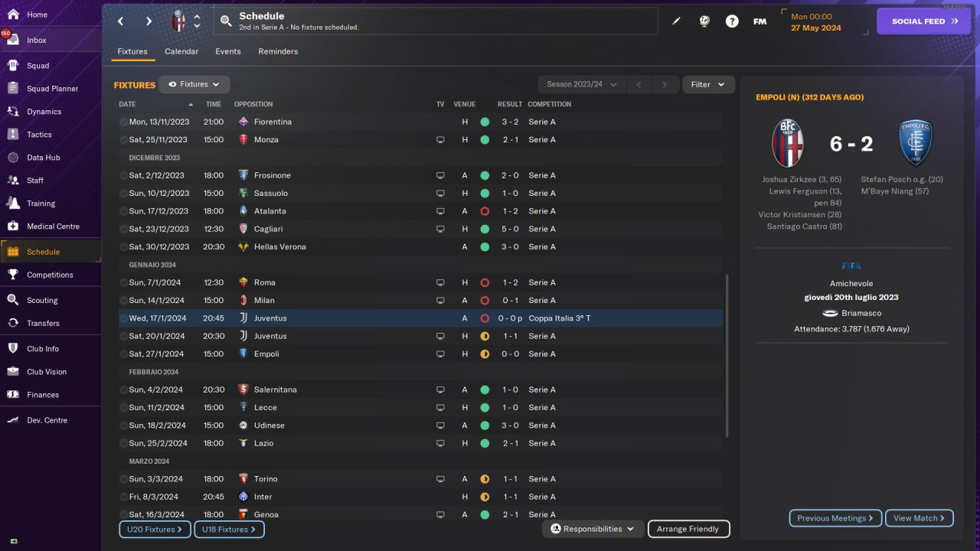Screen dimensions: 980x551
Task: Open Squad Planner clipboard icon
Action: (13, 89)
